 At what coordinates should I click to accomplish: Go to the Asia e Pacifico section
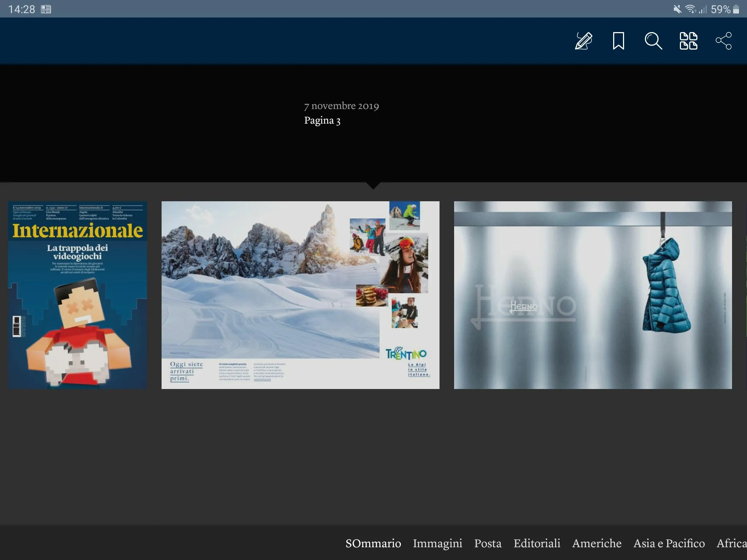click(669, 543)
